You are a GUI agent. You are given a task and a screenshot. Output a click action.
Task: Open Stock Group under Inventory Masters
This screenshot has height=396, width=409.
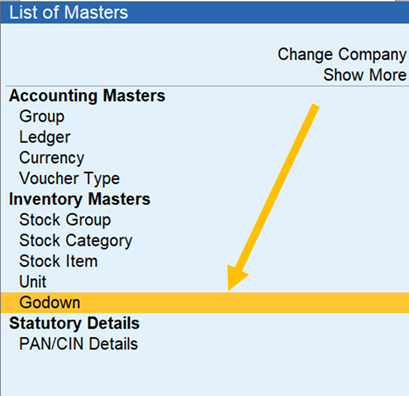coord(65,220)
